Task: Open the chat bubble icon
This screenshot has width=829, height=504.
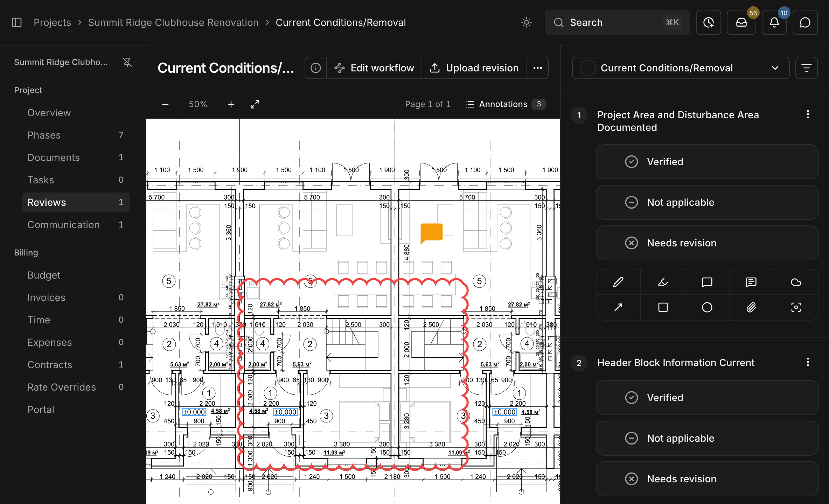Action: tap(805, 22)
